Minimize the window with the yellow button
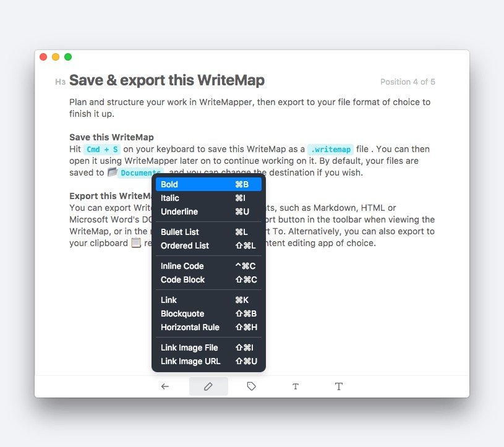This screenshot has height=447, width=504. coord(56,57)
